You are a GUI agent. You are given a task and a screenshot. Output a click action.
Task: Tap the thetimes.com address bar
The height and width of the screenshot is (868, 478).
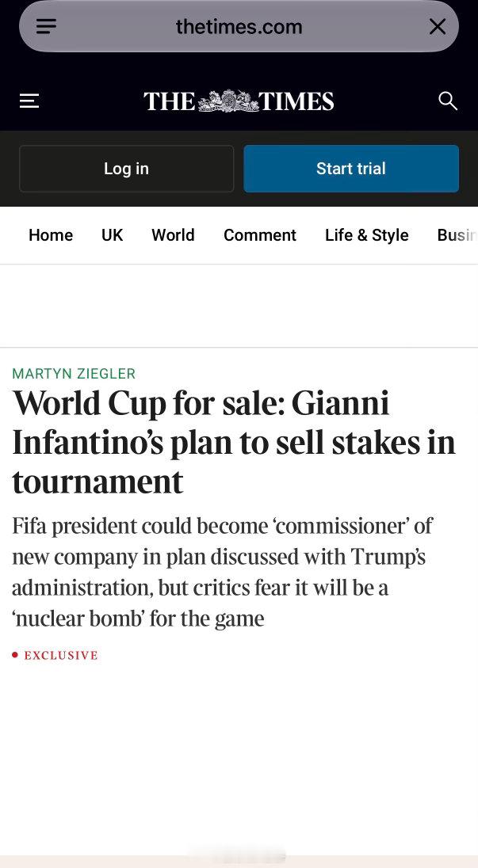[x=239, y=27]
